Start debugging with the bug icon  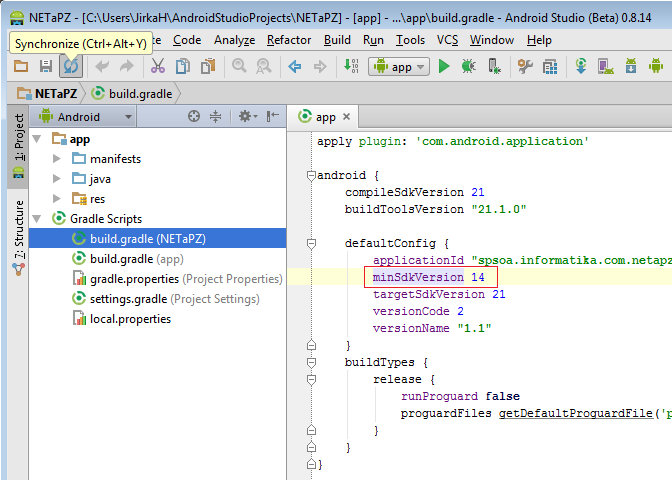point(469,66)
